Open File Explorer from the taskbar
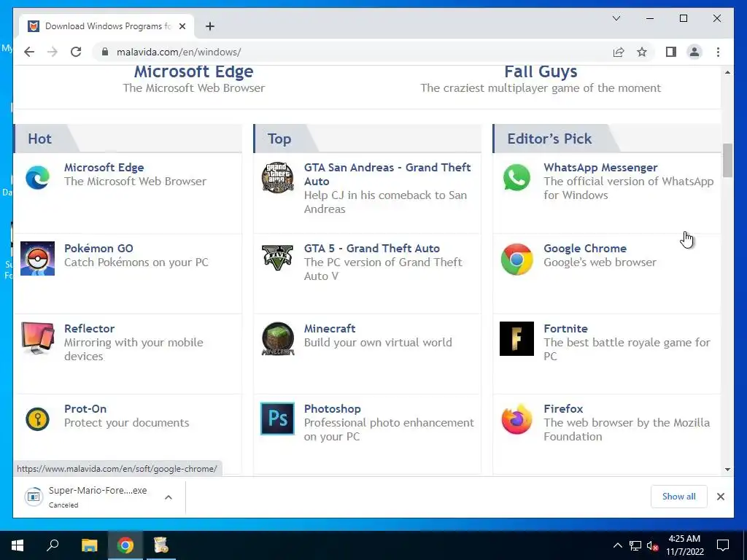The height and width of the screenshot is (560, 747). (89, 545)
